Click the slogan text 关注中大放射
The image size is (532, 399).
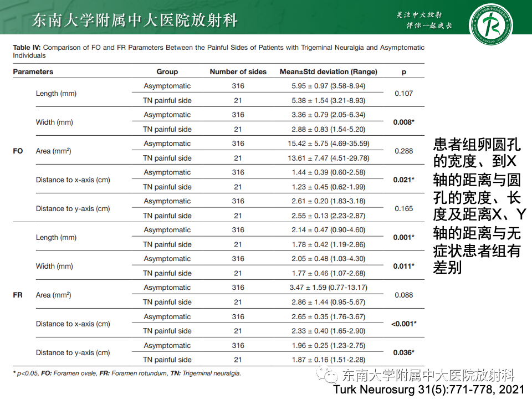click(419, 14)
